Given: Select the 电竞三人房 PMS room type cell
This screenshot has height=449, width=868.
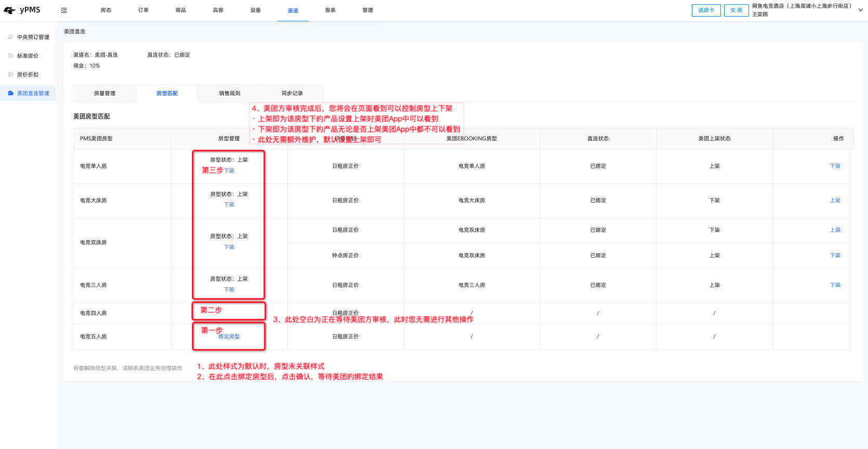Looking at the screenshot, I should [122, 285].
